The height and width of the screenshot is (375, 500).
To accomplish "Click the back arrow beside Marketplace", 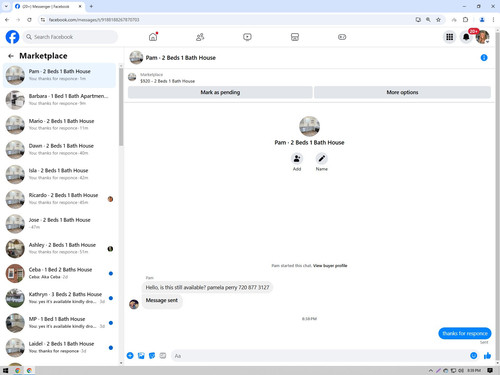I will click(x=11, y=56).
